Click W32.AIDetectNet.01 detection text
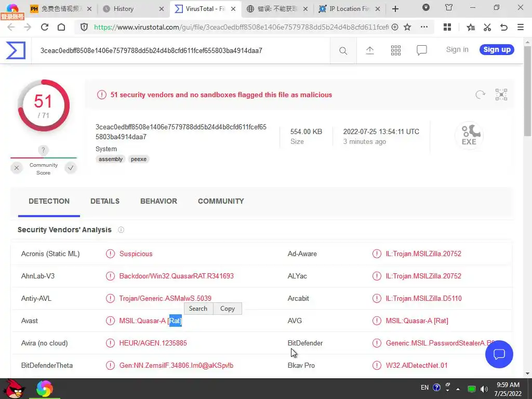The width and height of the screenshot is (532, 399). 417,365
